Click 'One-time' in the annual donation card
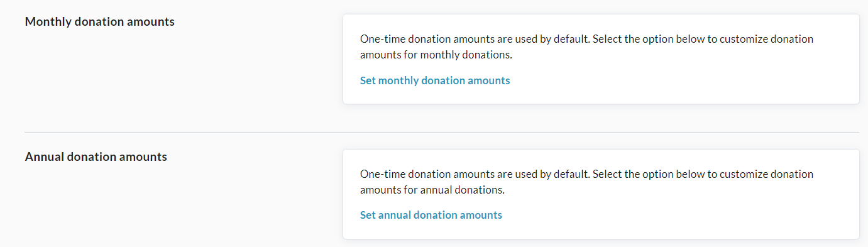 point(380,174)
